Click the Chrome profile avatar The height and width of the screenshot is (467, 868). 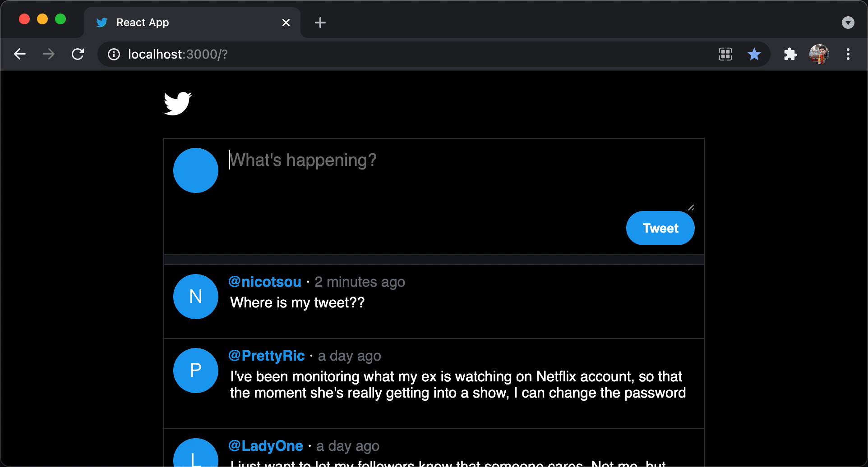[819, 54]
